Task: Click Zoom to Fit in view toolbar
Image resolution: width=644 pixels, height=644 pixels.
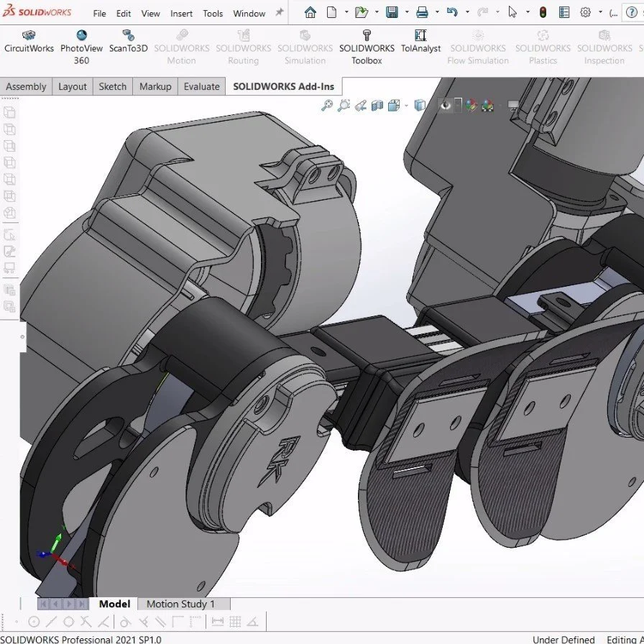Action: [x=327, y=106]
